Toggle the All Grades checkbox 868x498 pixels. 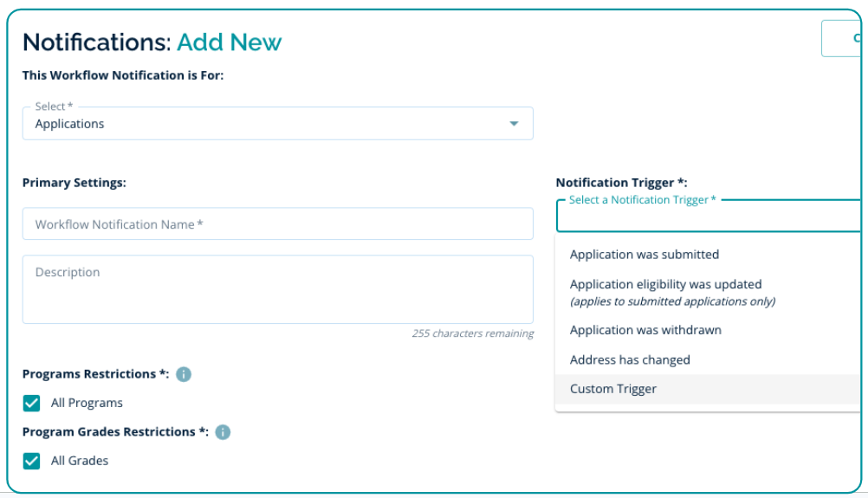point(31,461)
